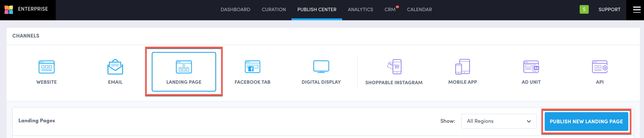Choose the Email channel envelope icon
The image size is (644, 138).
(115, 67)
